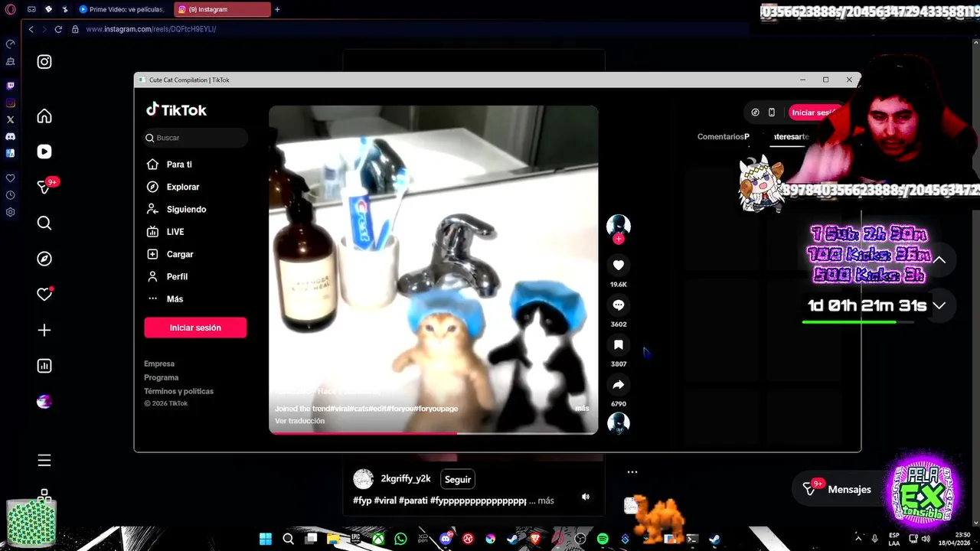Open Discord in the Opera sidebar
The height and width of the screenshot is (551, 980).
[x=10, y=136]
